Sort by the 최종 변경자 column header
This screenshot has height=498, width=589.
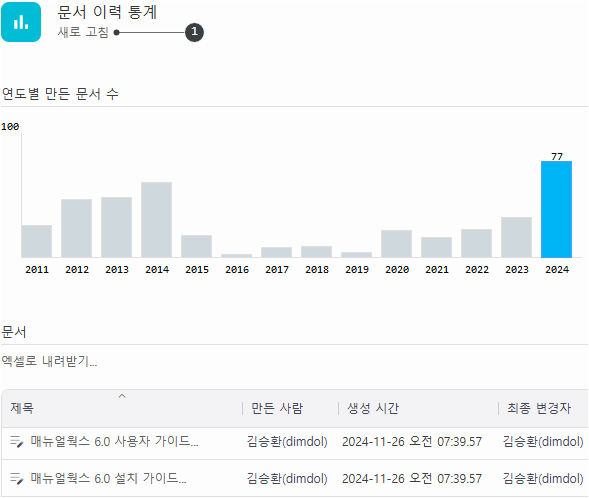click(539, 408)
